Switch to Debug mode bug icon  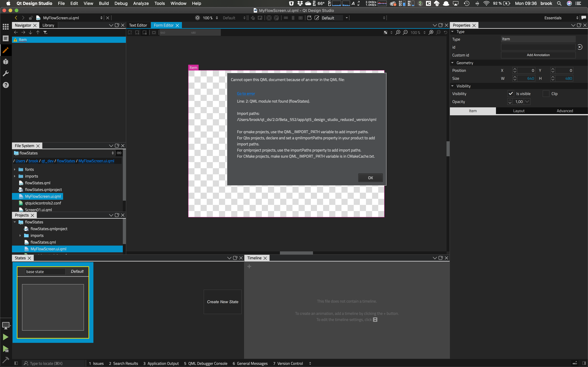6,62
